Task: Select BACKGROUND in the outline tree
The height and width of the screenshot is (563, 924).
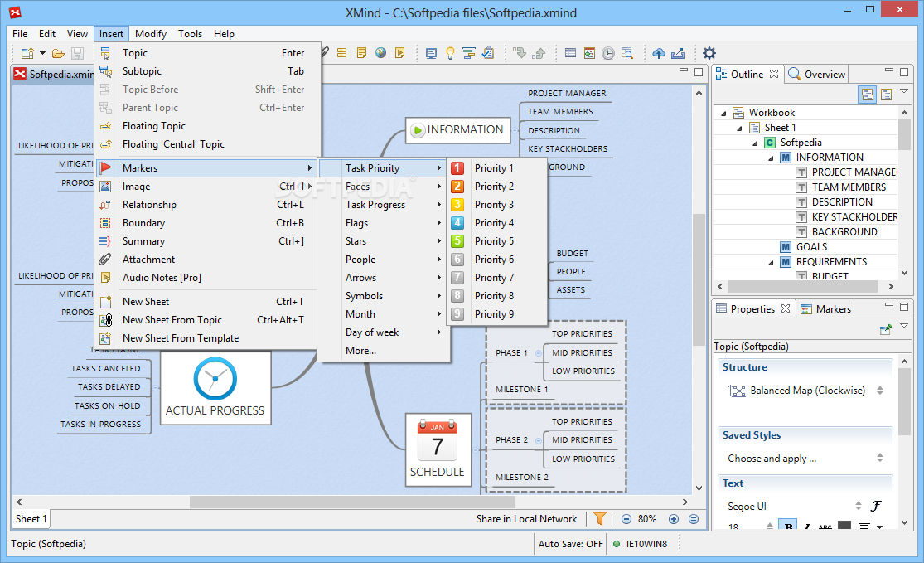Action: point(844,232)
